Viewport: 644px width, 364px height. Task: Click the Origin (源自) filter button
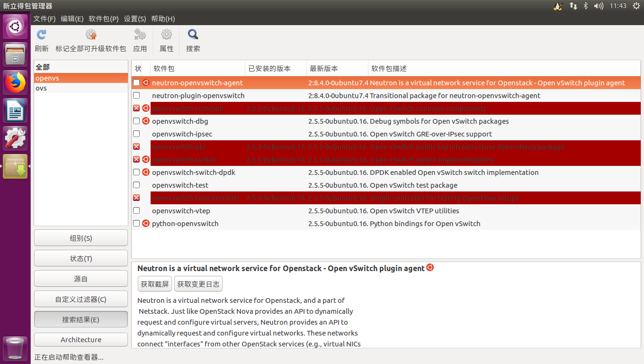[81, 279]
